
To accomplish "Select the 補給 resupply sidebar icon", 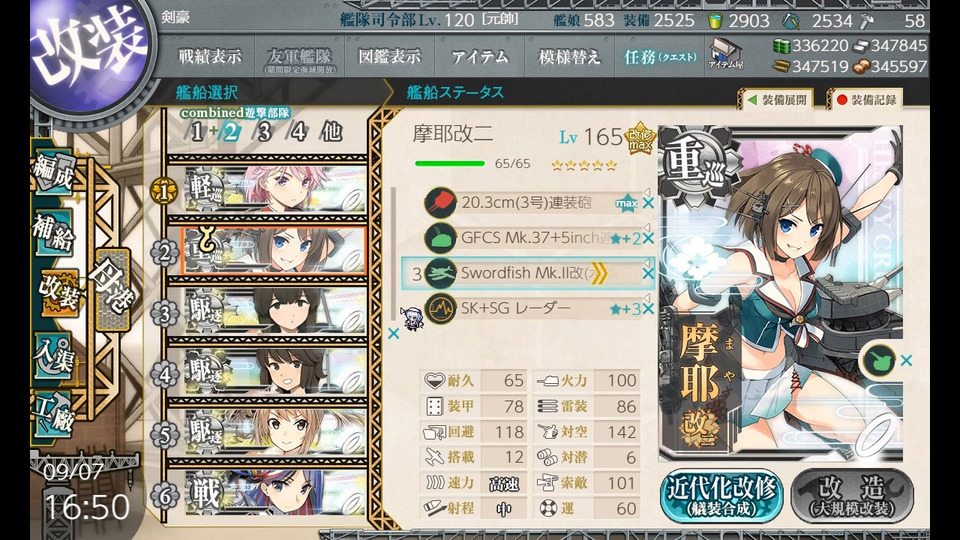I will click(54, 233).
